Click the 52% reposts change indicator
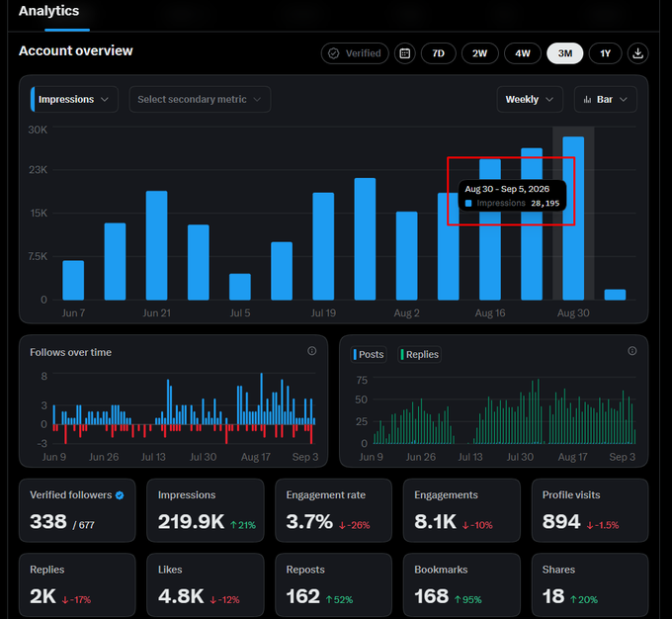The image size is (672, 619). pyautogui.click(x=339, y=599)
